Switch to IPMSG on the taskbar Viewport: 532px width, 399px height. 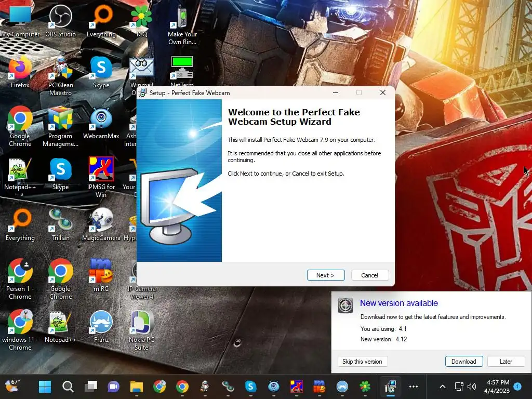click(x=296, y=387)
